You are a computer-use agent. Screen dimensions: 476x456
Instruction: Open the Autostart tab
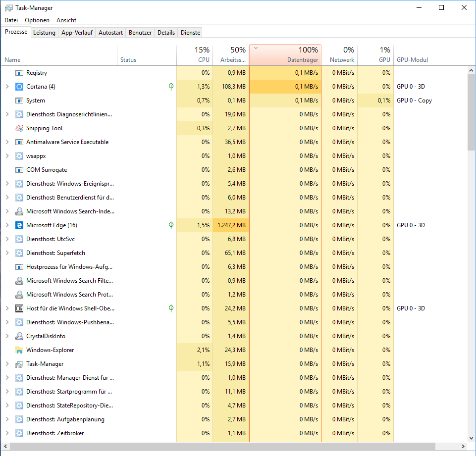point(110,33)
